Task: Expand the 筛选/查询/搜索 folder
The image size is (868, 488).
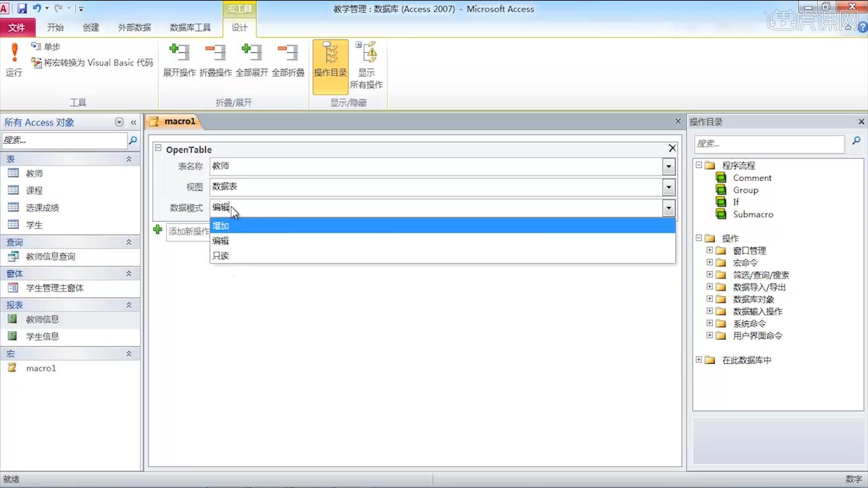Action: [x=710, y=274]
